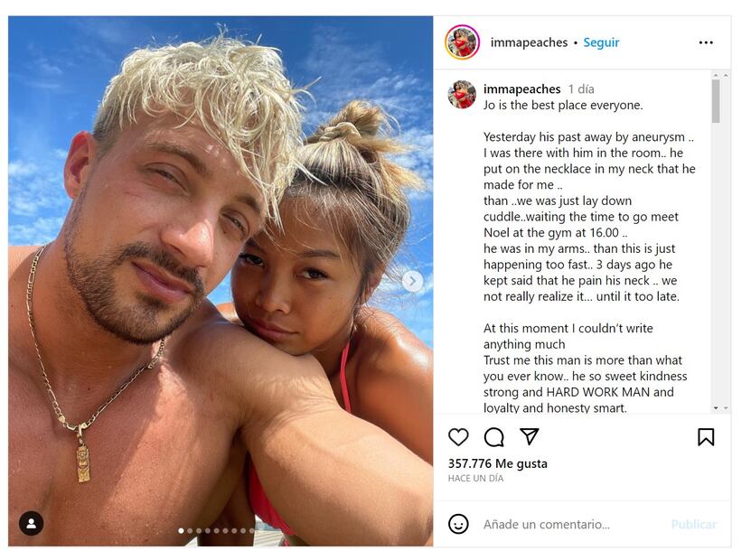Viewport: 751px width, 560px height.
Task: Click the scrollbar down arrow in the caption
Action: click(716, 408)
